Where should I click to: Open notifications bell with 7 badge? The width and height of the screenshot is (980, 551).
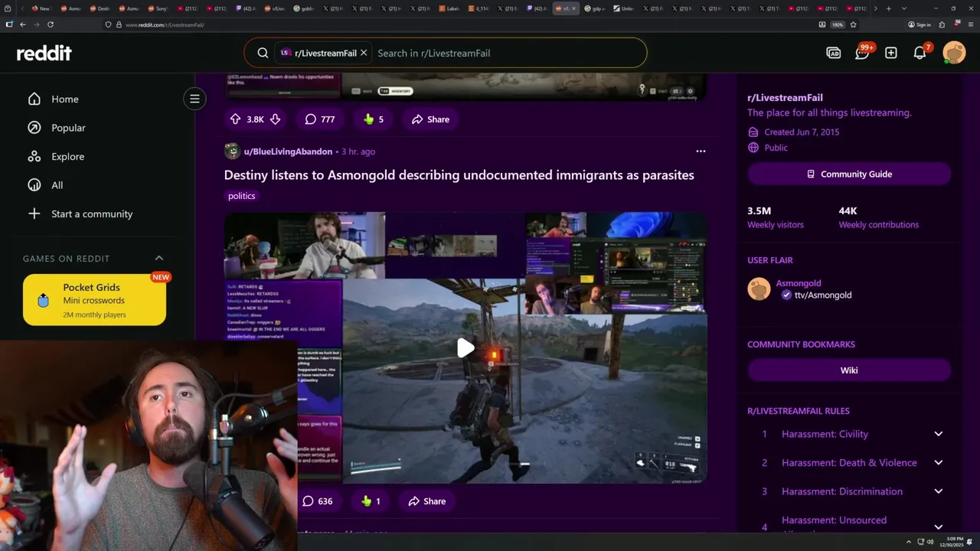[921, 52]
